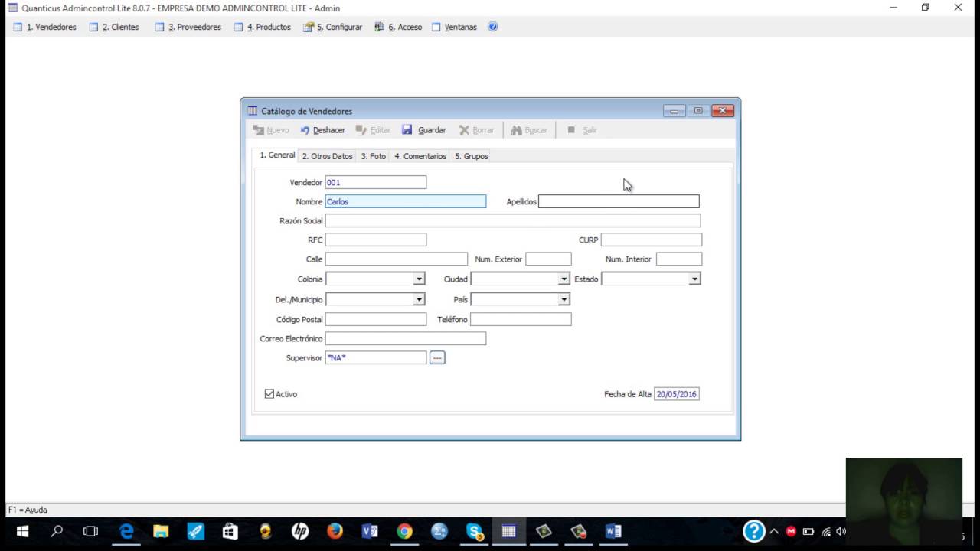980x551 pixels.
Task: Click the Admincontrol taskbar icon
Action: [509, 531]
